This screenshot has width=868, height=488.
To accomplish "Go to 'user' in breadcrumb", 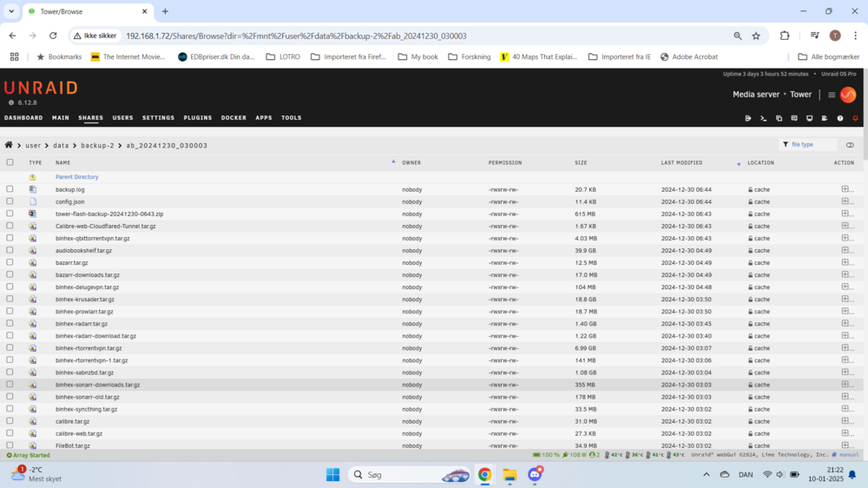I will [33, 146].
